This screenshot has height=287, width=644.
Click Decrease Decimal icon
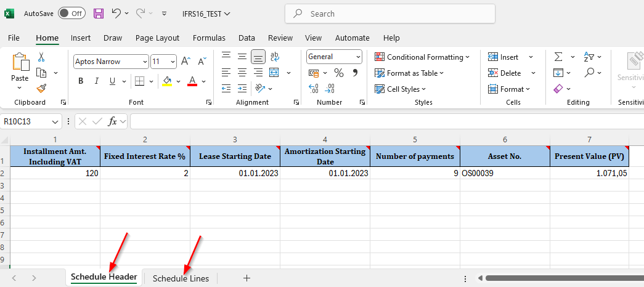point(329,88)
